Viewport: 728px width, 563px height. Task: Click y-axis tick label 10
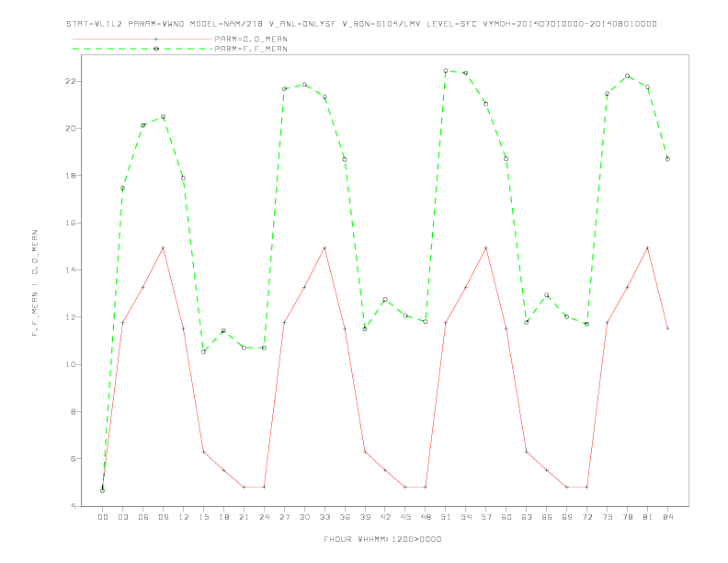tap(71, 364)
